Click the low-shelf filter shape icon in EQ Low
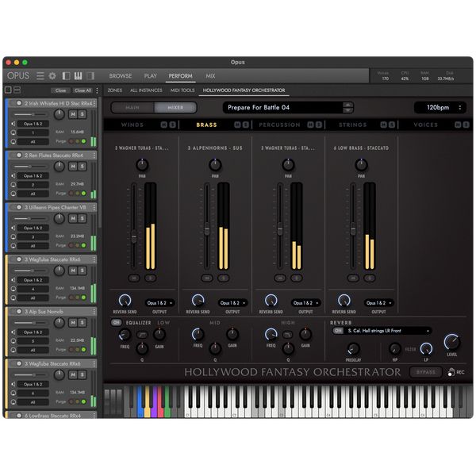This screenshot has height=476, width=476. 142,335
